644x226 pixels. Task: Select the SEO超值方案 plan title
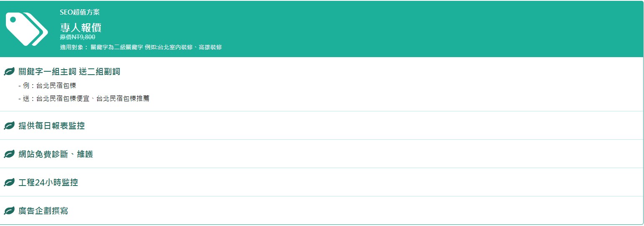click(80, 12)
